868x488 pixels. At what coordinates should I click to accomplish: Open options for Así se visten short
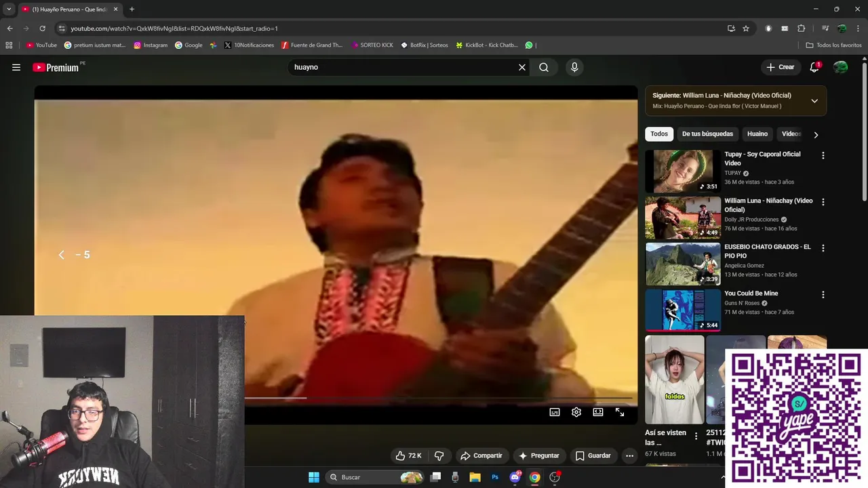pos(696,436)
